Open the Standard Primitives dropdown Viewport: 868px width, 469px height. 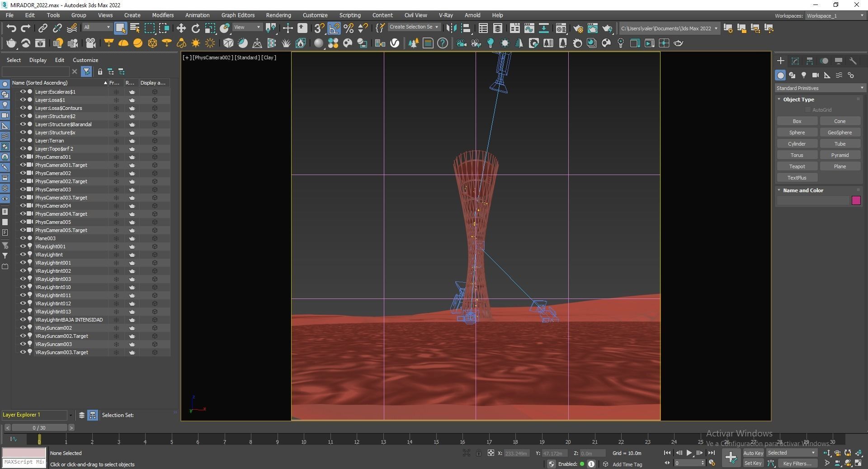(819, 88)
